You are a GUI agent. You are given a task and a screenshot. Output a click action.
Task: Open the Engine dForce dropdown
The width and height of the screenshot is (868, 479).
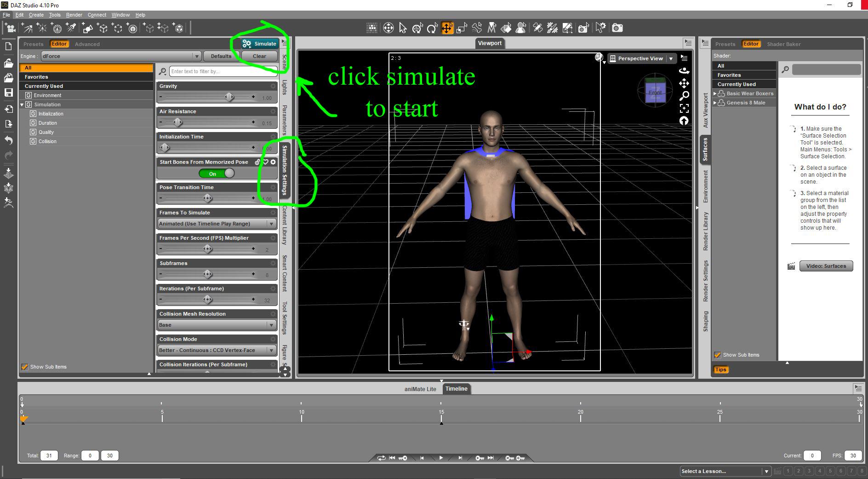click(121, 56)
